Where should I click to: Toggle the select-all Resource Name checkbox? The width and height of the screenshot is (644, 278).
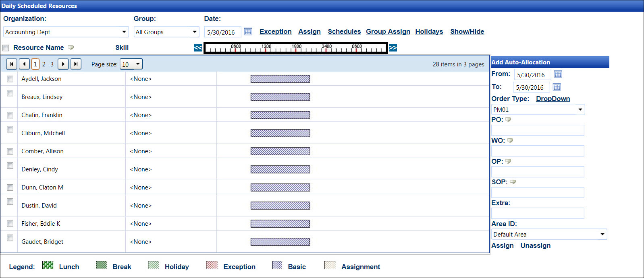(6, 48)
